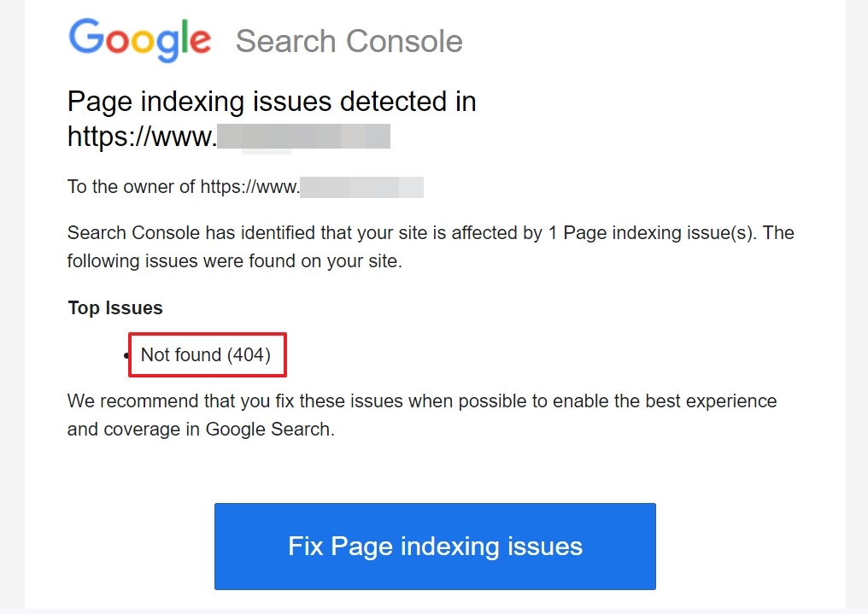Click the Google logo

[x=139, y=41]
